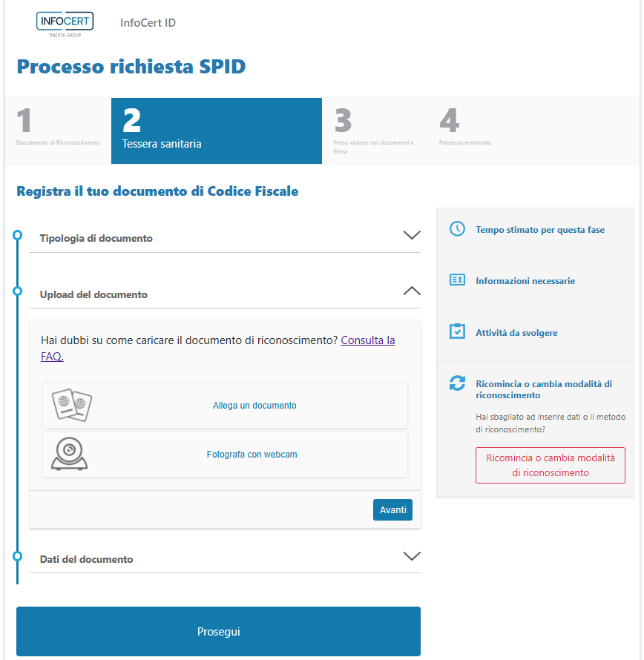Screen dimensions: 644x660
Task: Collapse the Upload del documento section
Action: [x=411, y=291]
